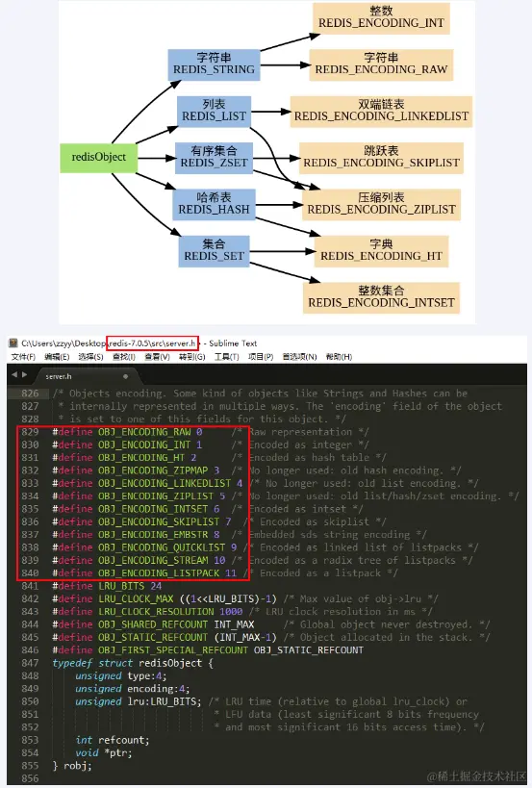The image size is (532, 788).
Task: Click the REDIS_ENCODING_SKIPLIST node
Action: pyautogui.click(x=381, y=158)
